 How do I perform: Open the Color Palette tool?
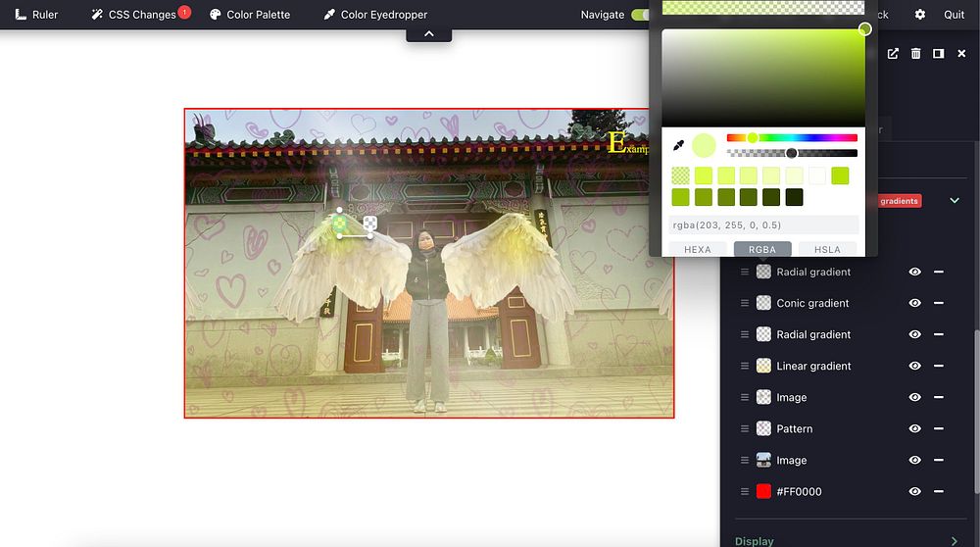(x=249, y=15)
